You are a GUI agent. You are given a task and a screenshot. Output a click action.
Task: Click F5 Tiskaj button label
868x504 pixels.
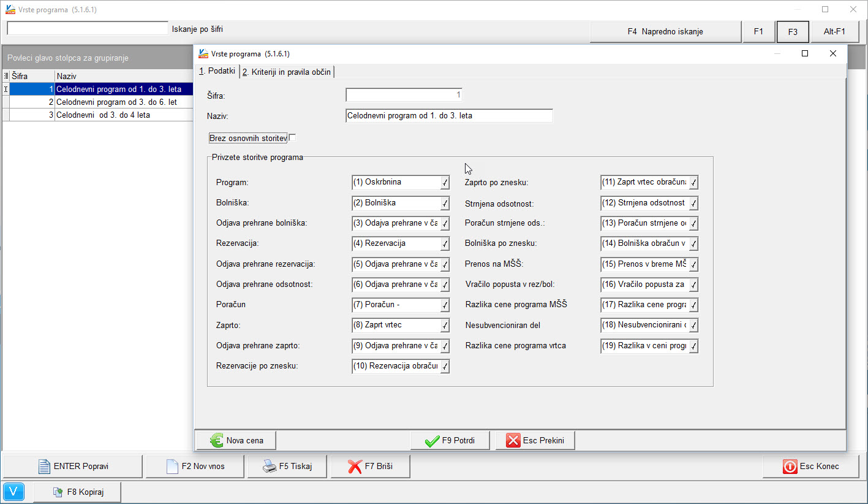(x=295, y=467)
